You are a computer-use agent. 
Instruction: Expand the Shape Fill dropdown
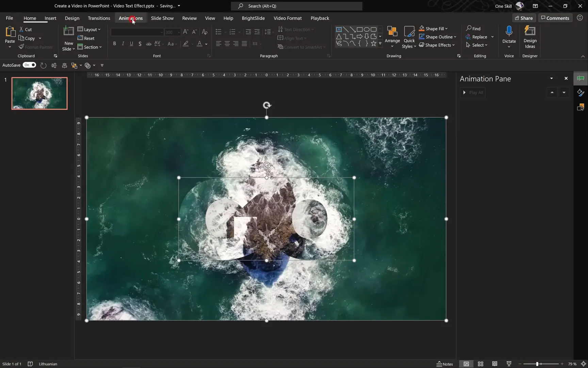point(446,28)
